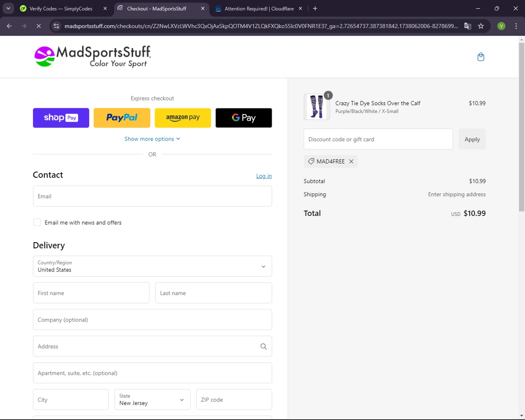
Task: Choose Google Pay express checkout
Action: (244, 118)
